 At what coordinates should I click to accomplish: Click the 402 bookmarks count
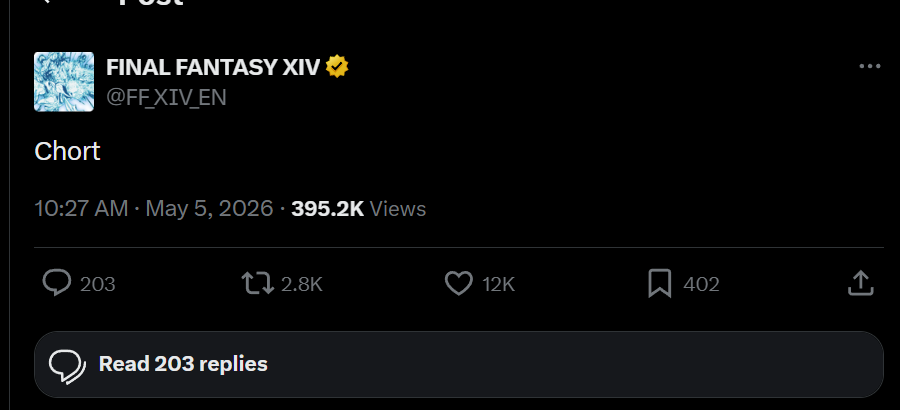click(x=701, y=284)
